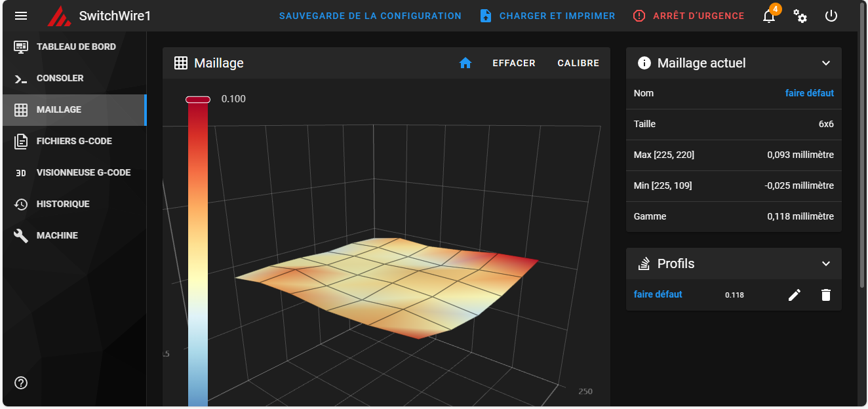Click the Maillage grid icon in the panel header
Screen dimensions: 868x409
[x=181, y=63]
